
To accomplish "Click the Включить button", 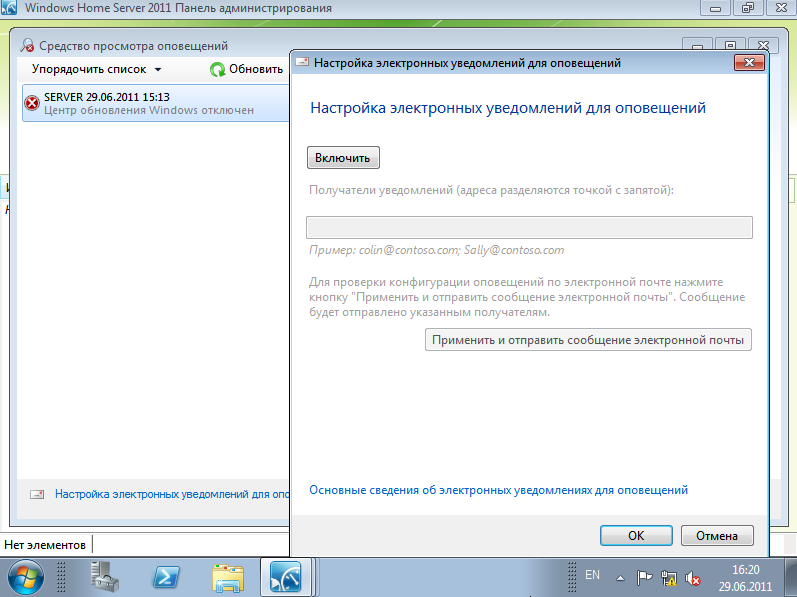I will (343, 158).
